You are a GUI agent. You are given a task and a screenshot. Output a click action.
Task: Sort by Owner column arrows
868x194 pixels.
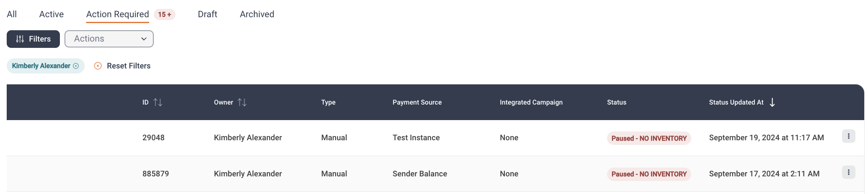242,102
